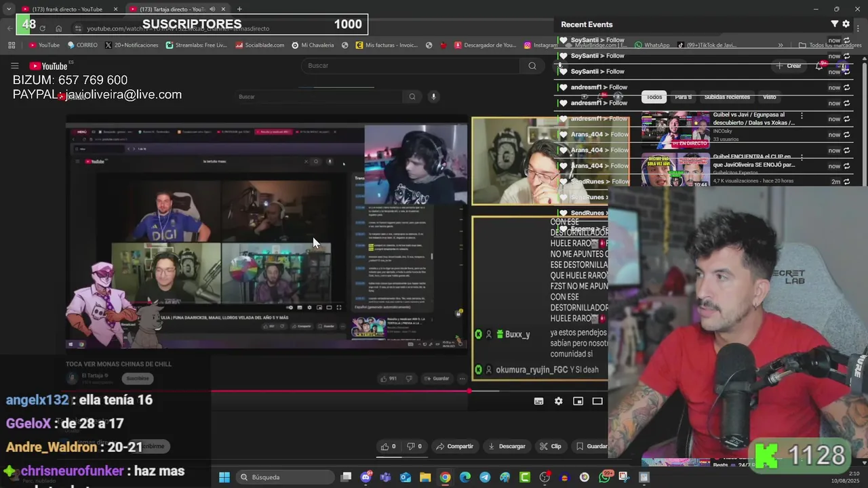The image size is (868, 488).
Task: Mute the Tartaja directo tab audio
Action: click(212, 9)
